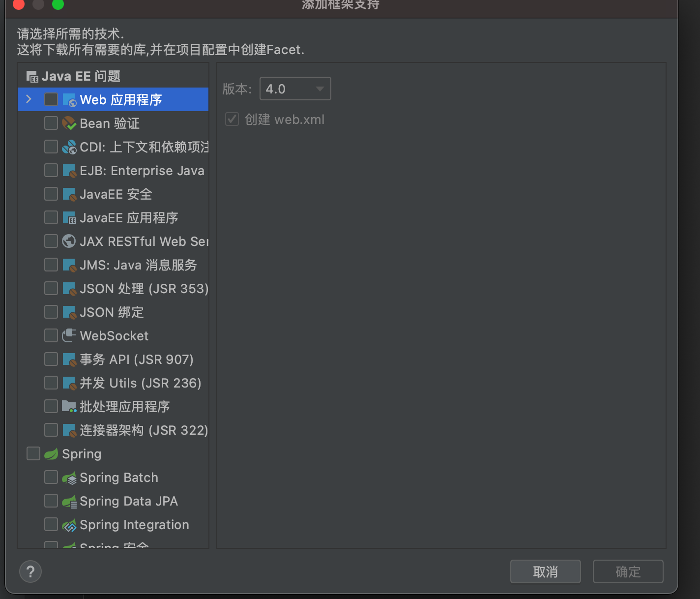Open the 版本 4.0 dropdown
Image resolution: width=700 pixels, height=599 pixels.
pos(294,89)
